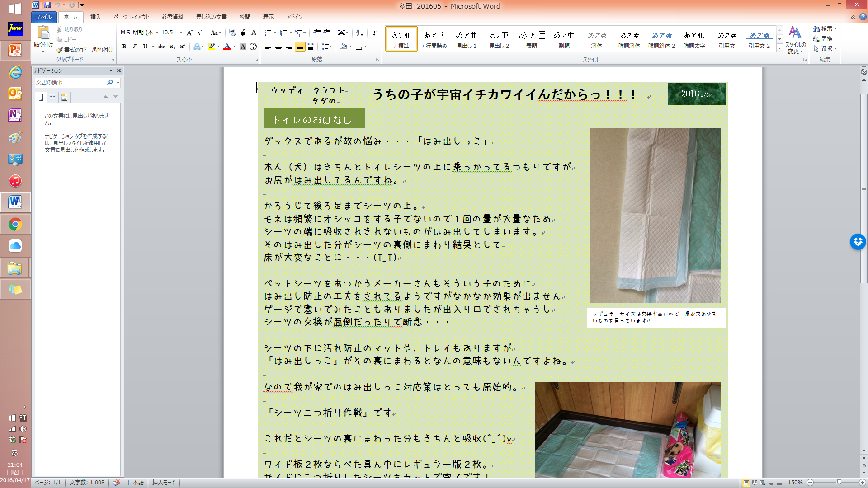Click the Format Painter brush icon

[x=59, y=50]
